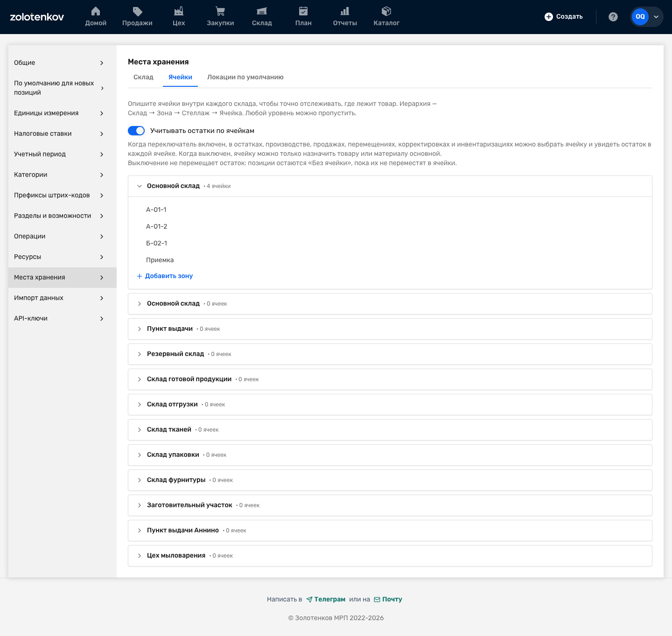The image size is (672, 636).
Task: Open the Отчеты bar chart icon
Action: point(345,11)
